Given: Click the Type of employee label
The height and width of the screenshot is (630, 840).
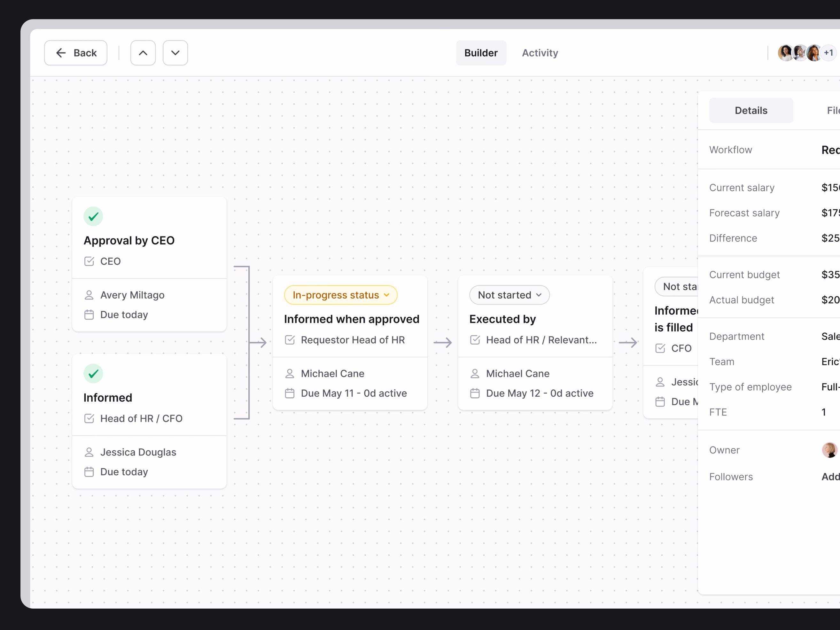Looking at the screenshot, I should (x=751, y=387).
